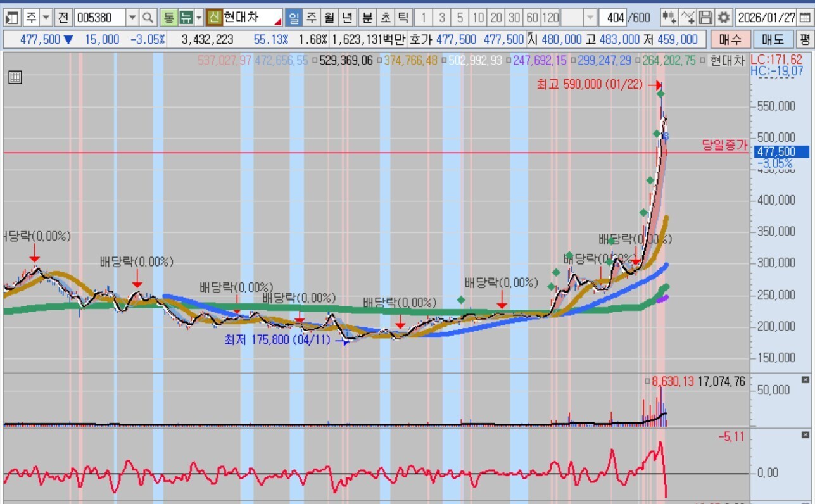Expand the stock code 005380 dropdown
The width and height of the screenshot is (815, 504).
pyautogui.click(x=132, y=17)
